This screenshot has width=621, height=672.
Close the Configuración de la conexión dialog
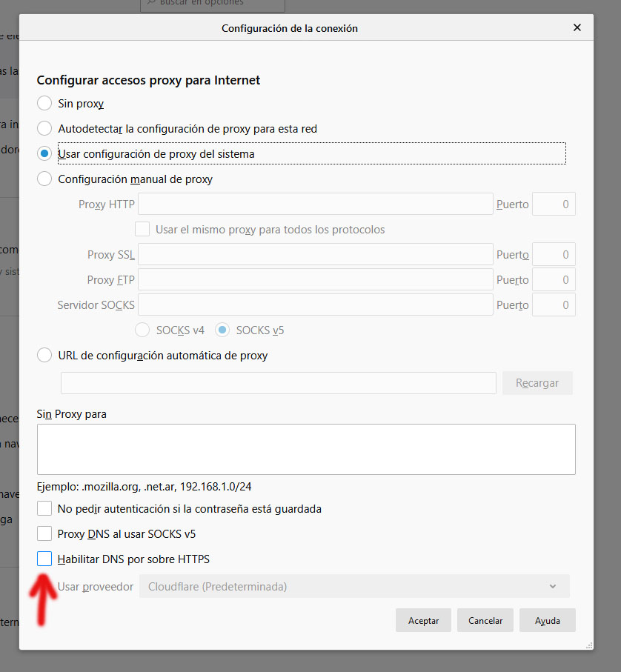[x=577, y=28]
